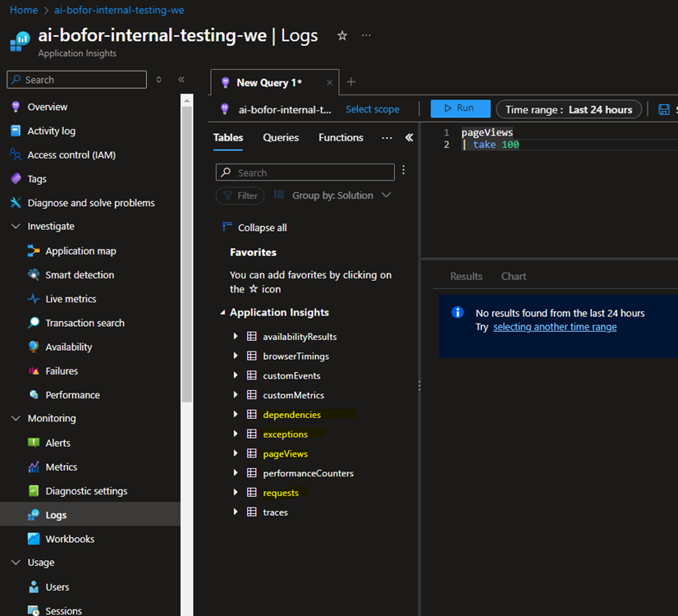Open Diagnostic settings
678x616 pixels.
click(86, 491)
